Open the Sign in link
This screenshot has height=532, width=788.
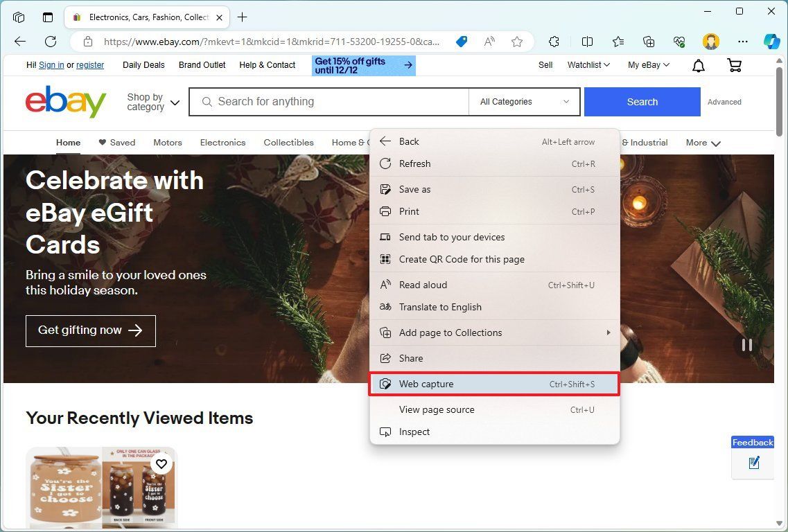coord(51,65)
